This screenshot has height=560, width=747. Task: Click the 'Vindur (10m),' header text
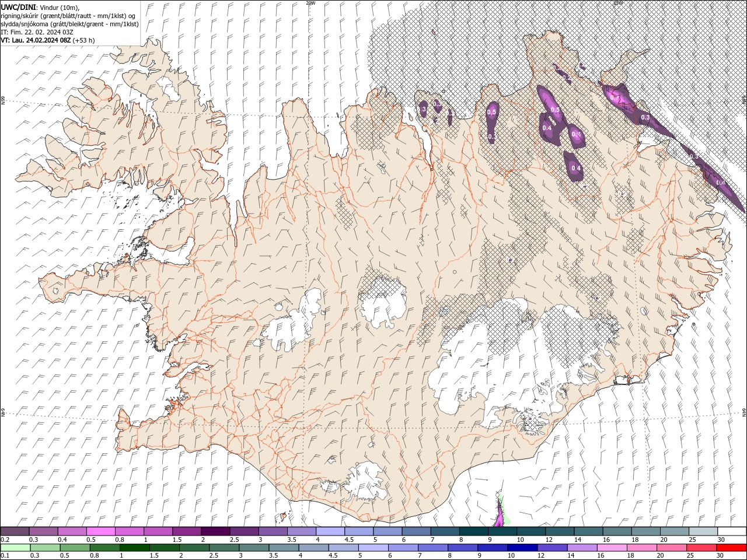60,7
